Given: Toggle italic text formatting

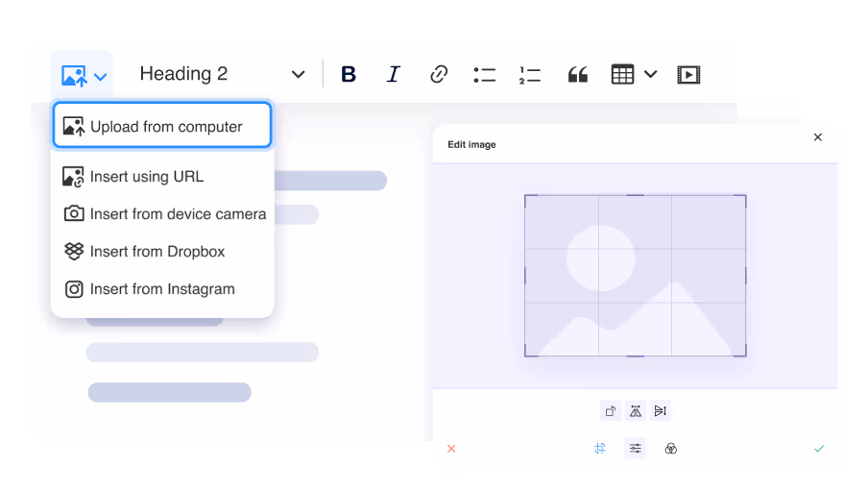Looking at the screenshot, I should (393, 74).
